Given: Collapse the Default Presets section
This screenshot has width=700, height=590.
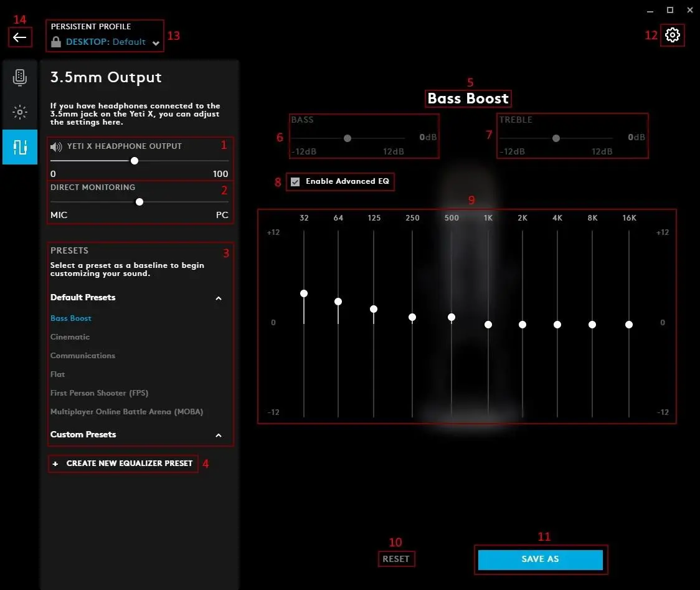Looking at the screenshot, I should [219, 298].
